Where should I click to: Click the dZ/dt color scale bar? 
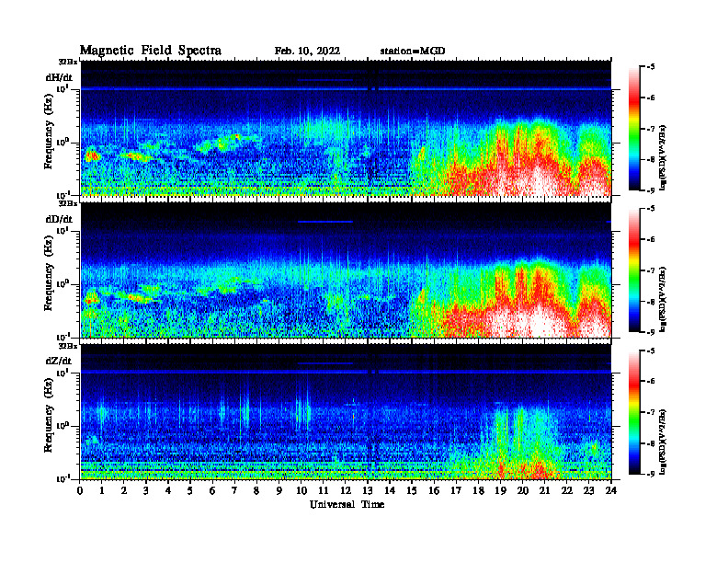click(x=633, y=412)
